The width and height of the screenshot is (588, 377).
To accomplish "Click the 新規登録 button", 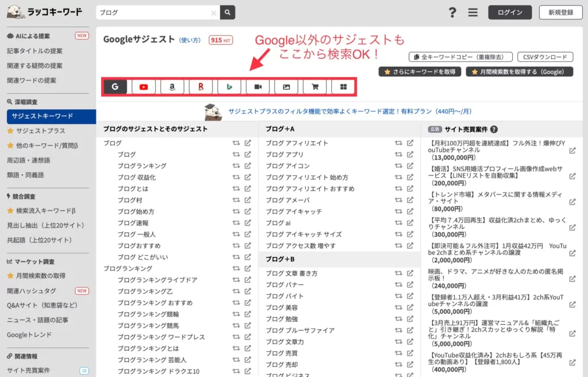I will (560, 13).
